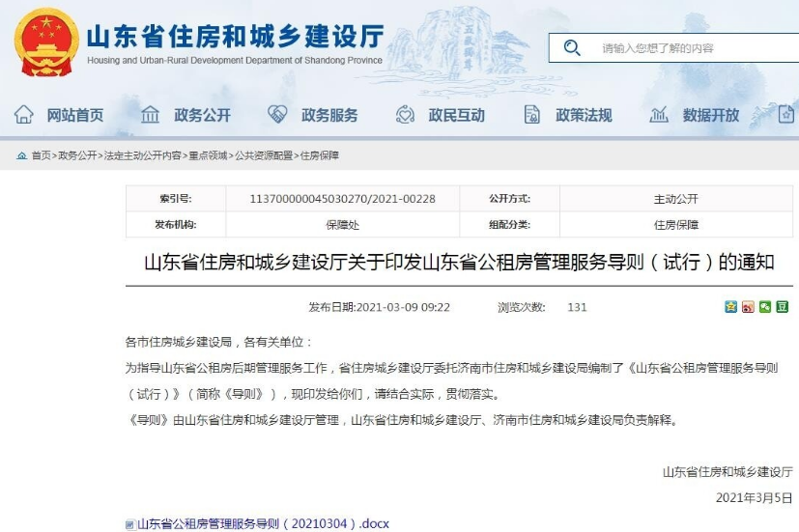
Task: Click the view count 131
Action: 577,307
